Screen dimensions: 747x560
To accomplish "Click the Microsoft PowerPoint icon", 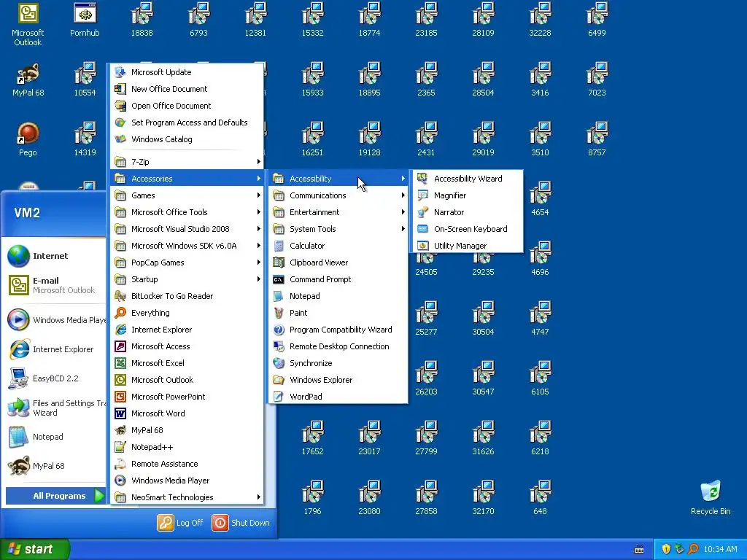I will (x=120, y=397).
